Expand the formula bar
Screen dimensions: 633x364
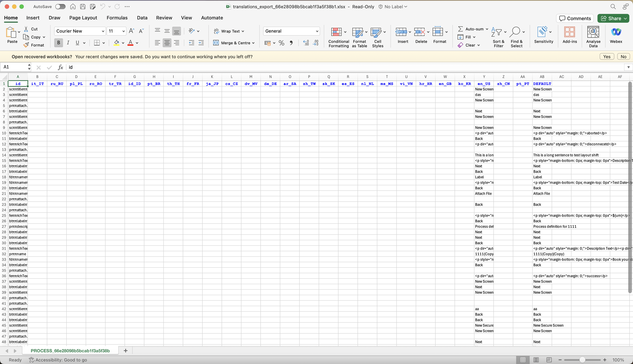[628, 67]
